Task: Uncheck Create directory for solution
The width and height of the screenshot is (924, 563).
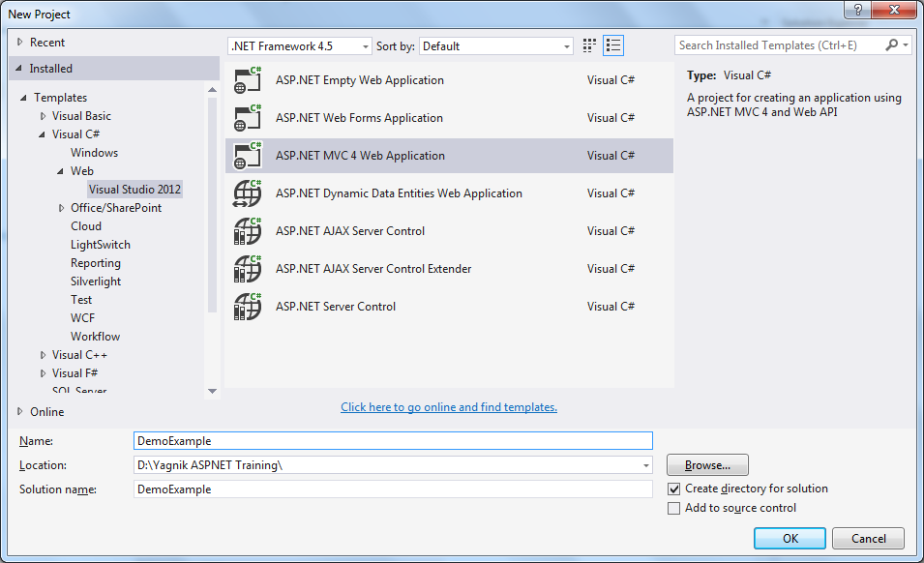Action: [674, 489]
